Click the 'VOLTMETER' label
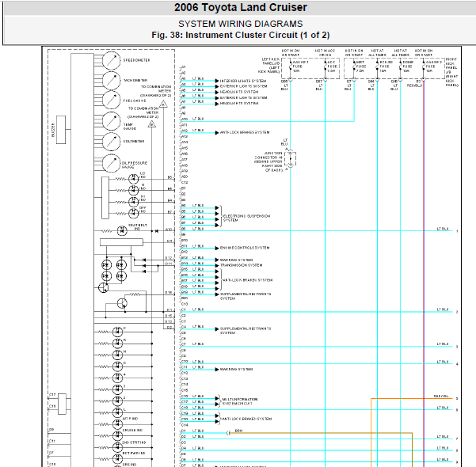This screenshot has width=476, height=467. click(134, 142)
